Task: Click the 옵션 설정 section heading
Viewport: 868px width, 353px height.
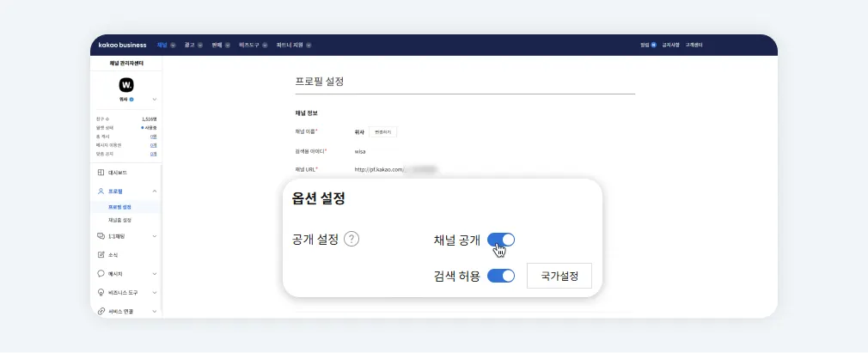Action: click(x=318, y=199)
